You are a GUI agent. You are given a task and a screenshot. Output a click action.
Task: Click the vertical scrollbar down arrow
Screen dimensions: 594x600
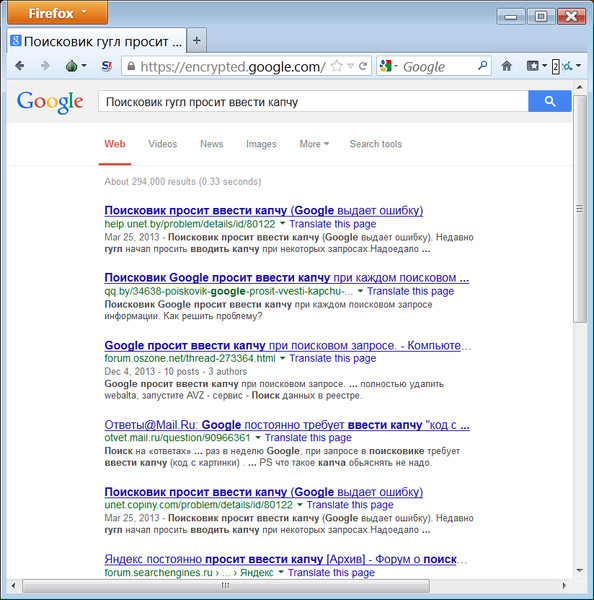579,570
